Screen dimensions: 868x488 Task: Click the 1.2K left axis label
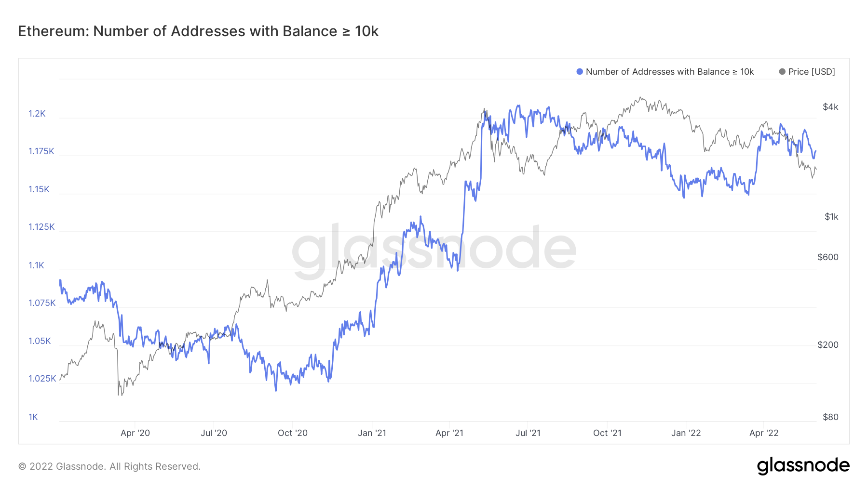[37, 114]
